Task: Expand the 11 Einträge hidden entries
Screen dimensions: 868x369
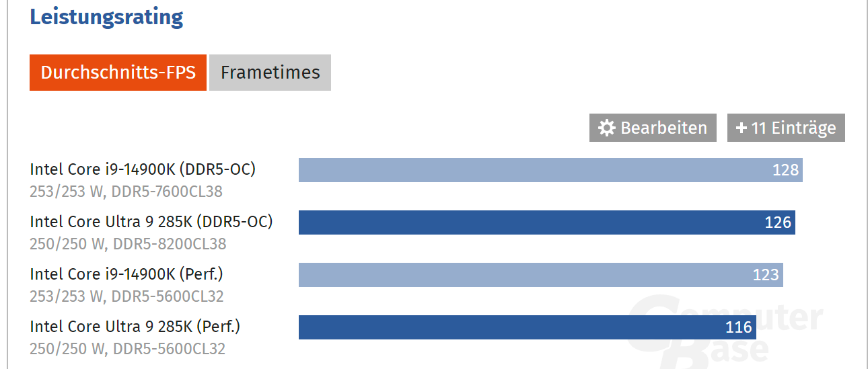Action: pyautogui.click(x=786, y=128)
